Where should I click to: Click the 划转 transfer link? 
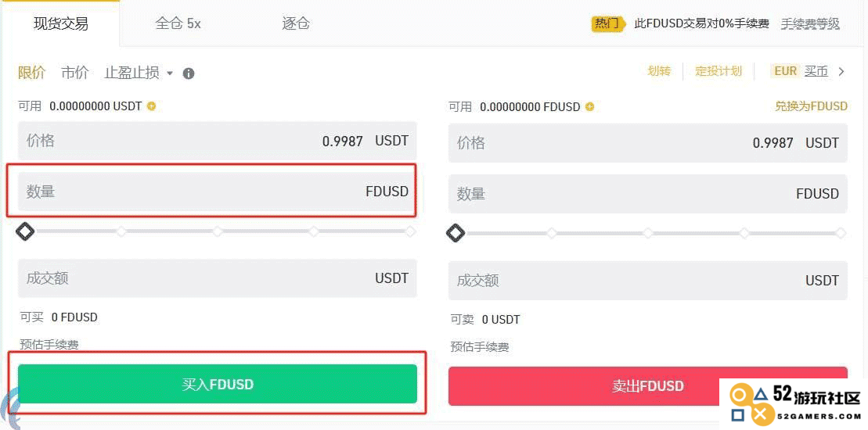coord(659,71)
